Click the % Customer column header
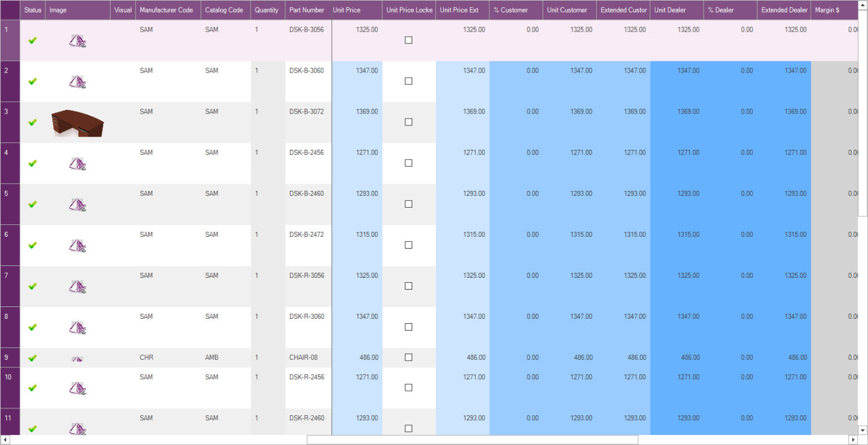The height and width of the screenshot is (445, 868). 516,10
